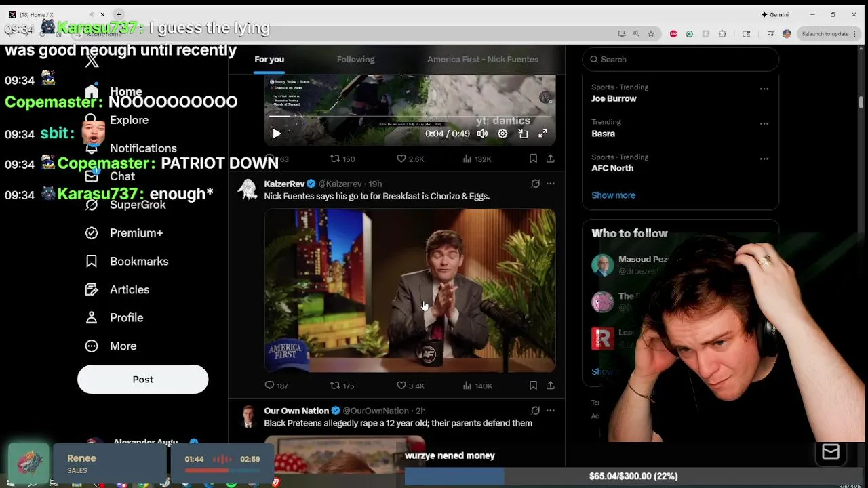This screenshot has height=488, width=868.
Task: Bookmark the KaizerRev post
Action: click(533, 386)
